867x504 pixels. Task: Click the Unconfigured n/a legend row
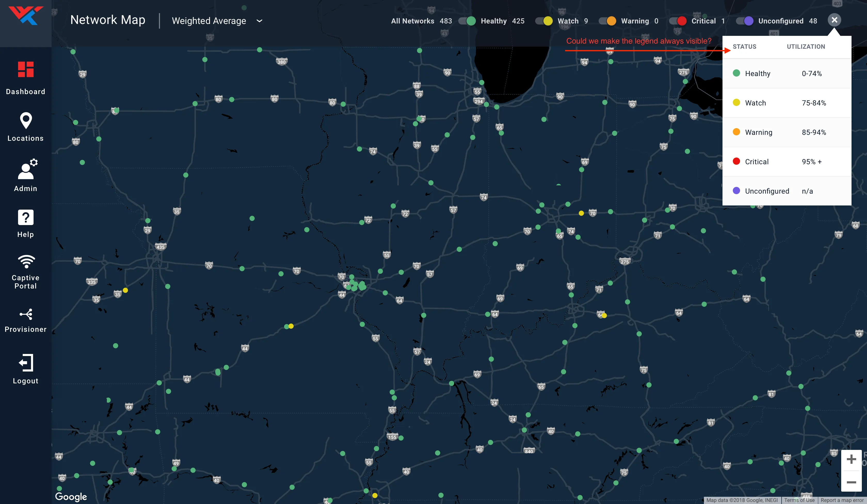[x=787, y=191]
